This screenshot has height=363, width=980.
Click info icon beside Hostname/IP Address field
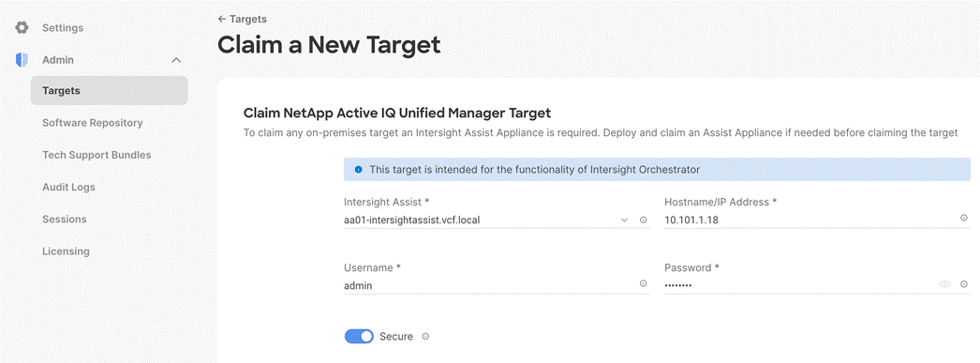(x=964, y=218)
